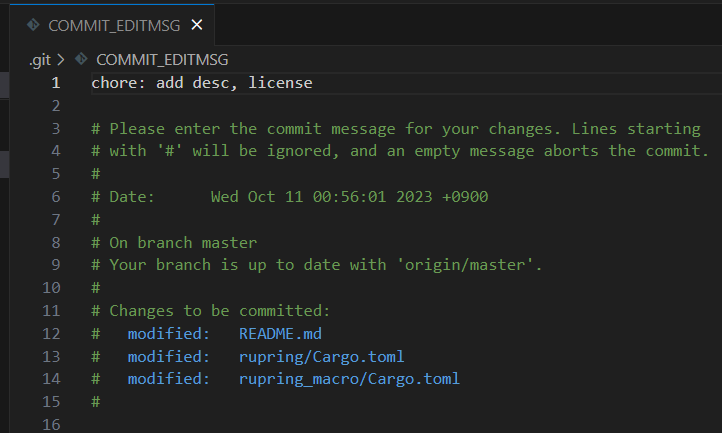This screenshot has height=433, width=722.
Task: Click the file icon in the breadcrumb
Action: point(81,60)
